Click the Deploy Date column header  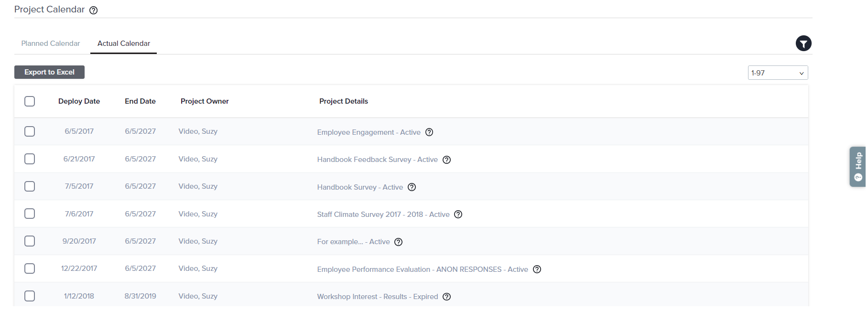pos(79,101)
